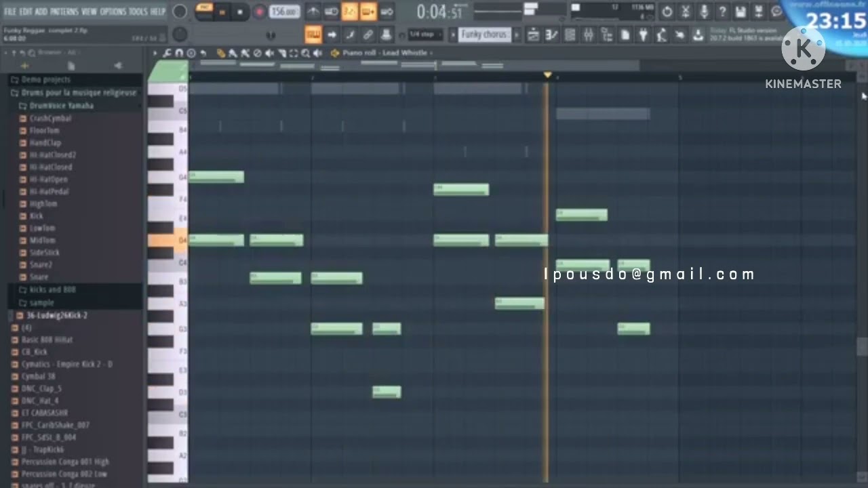Image resolution: width=868 pixels, height=488 pixels.
Task: Pause playback with the transport play button
Action: (x=222, y=12)
